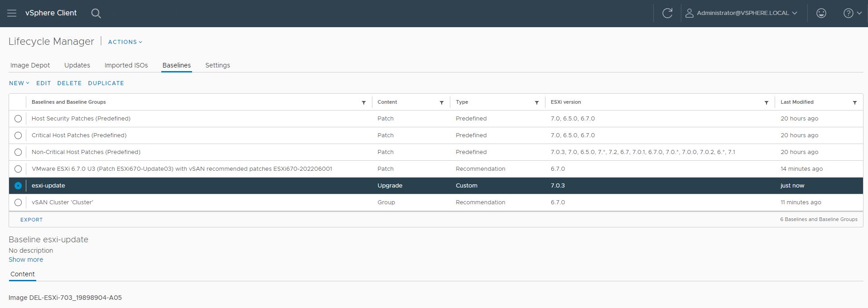
Task: Open the help question mark menu
Action: point(852,13)
